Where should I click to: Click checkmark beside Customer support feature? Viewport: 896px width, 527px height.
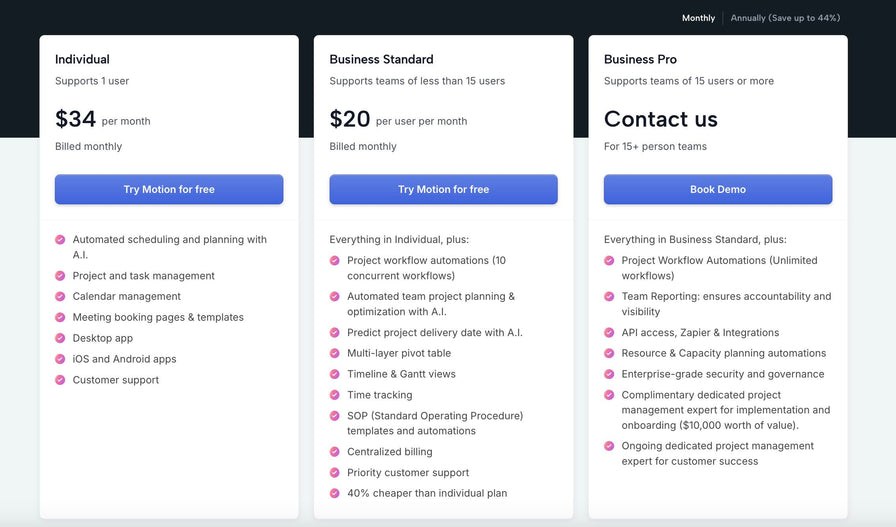(x=60, y=380)
